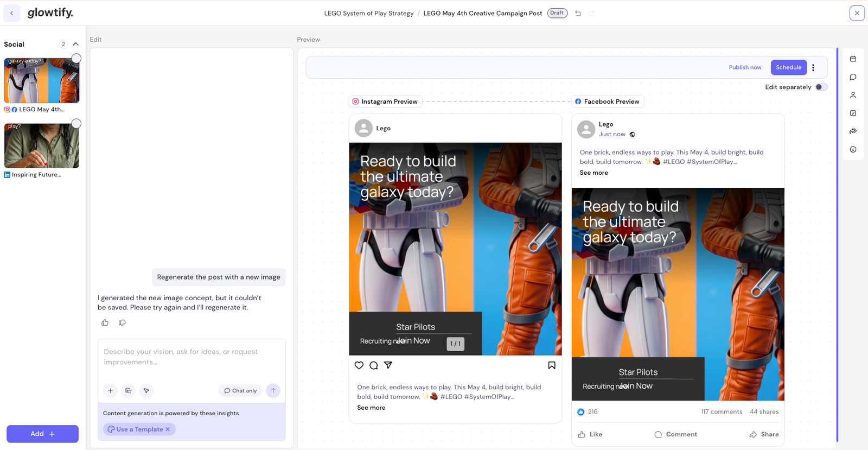Click the 44 shares count
Image resolution: width=868 pixels, height=450 pixels.
(x=764, y=411)
